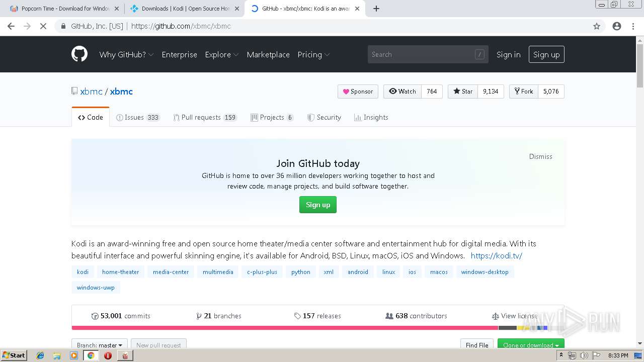644x362 pixels.
Task: Click the Opera icon in the taskbar
Action: [108, 355]
